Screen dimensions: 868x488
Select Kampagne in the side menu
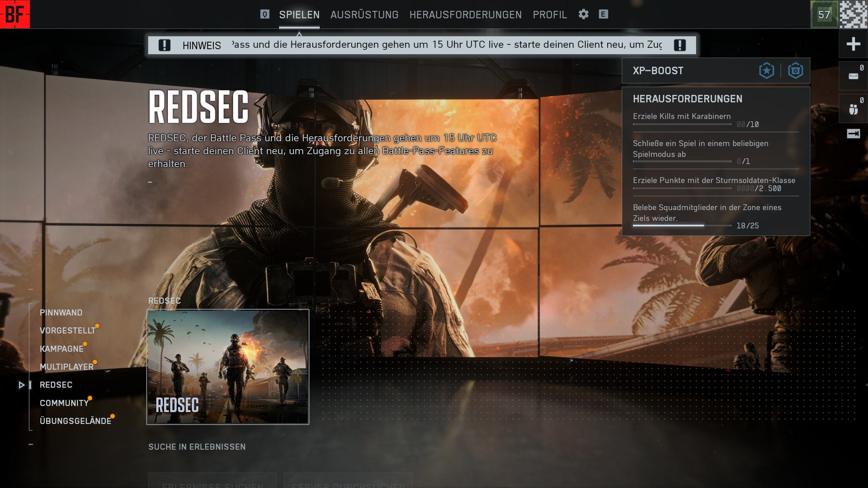[x=61, y=349]
